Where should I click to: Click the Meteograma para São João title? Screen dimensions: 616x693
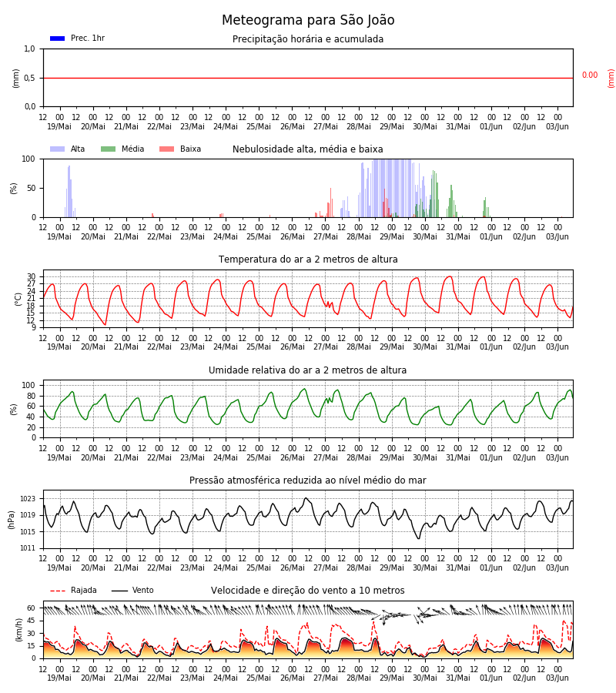(308, 20)
